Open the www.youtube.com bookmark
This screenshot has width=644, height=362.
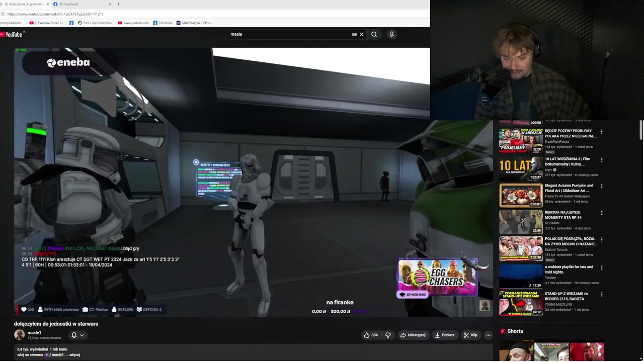(x=133, y=23)
